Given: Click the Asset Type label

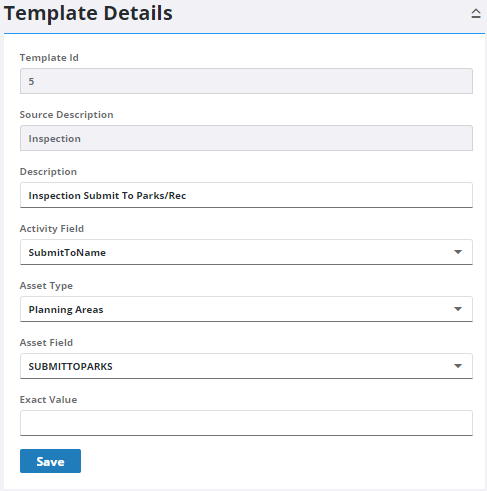Looking at the screenshot, I should [x=46, y=286].
